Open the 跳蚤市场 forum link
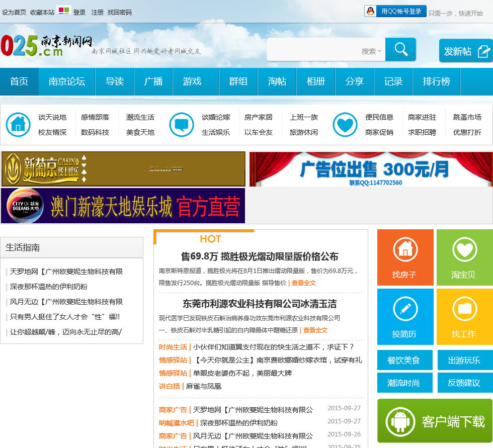This screenshot has height=448, width=493. 467,117
